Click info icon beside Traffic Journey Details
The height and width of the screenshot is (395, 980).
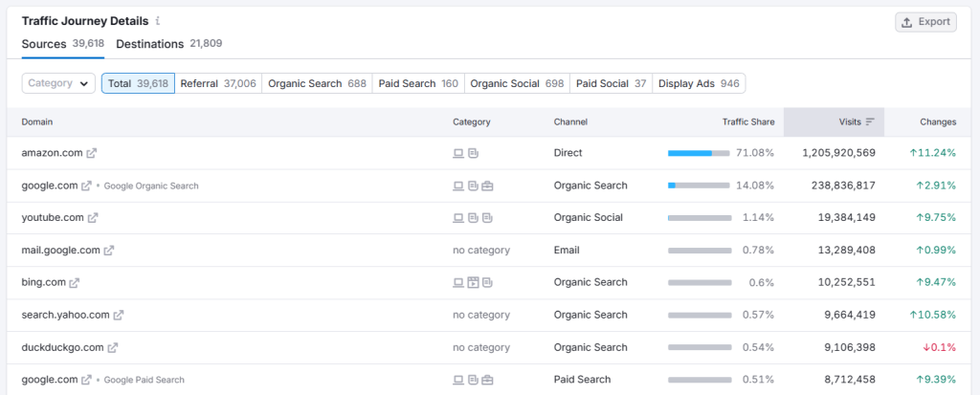158,21
